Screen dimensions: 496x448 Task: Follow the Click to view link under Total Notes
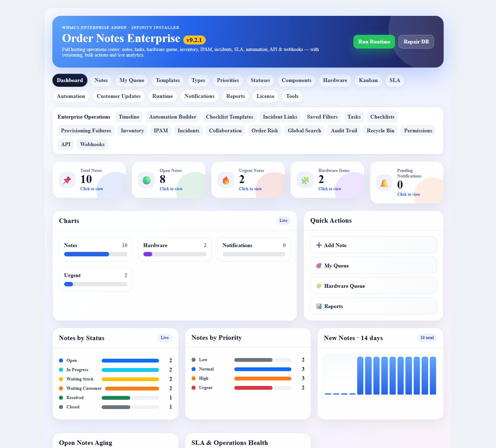[92, 189]
